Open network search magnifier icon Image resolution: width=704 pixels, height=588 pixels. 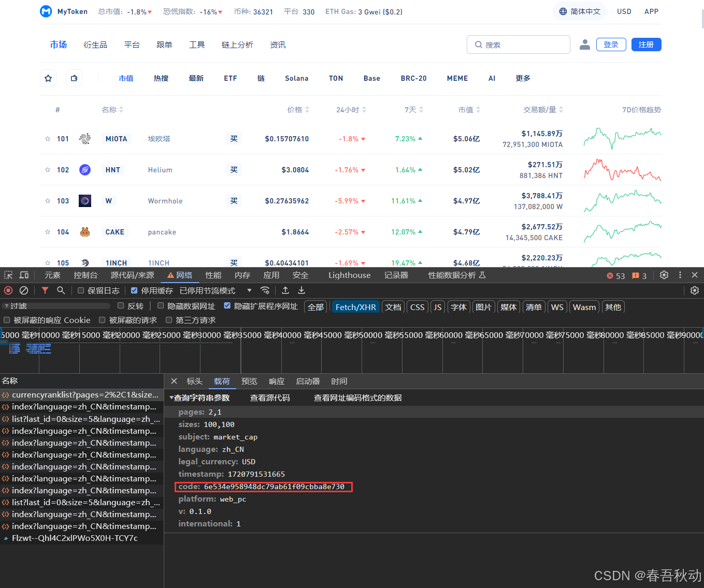pos(61,290)
